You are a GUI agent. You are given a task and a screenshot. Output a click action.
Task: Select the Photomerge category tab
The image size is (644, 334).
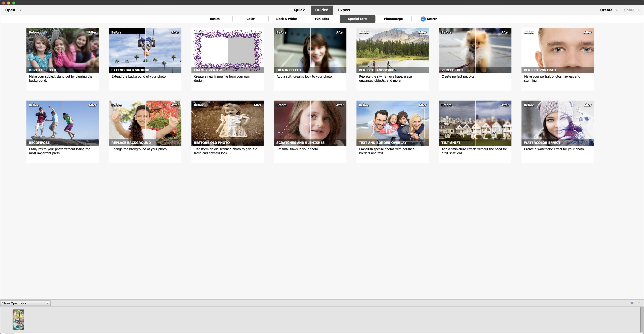(393, 19)
